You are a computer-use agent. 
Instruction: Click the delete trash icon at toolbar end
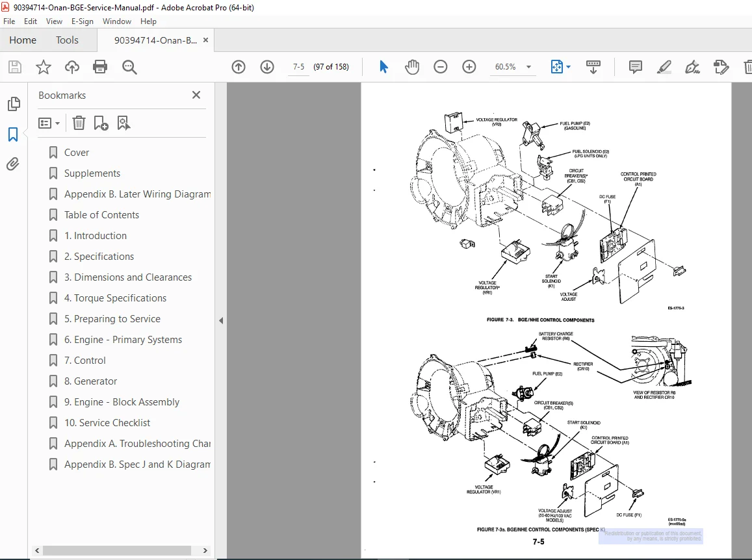747,67
